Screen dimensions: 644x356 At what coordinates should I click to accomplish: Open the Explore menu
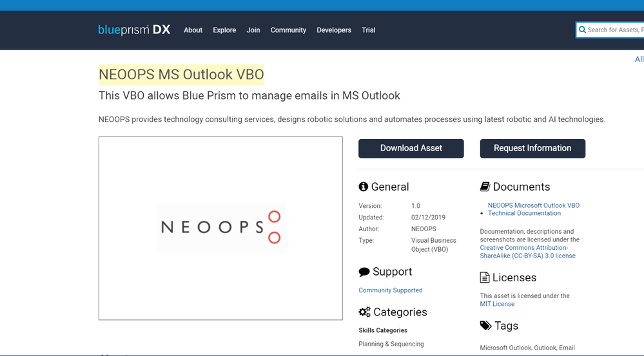pyautogui.click(x=224, y=30)
